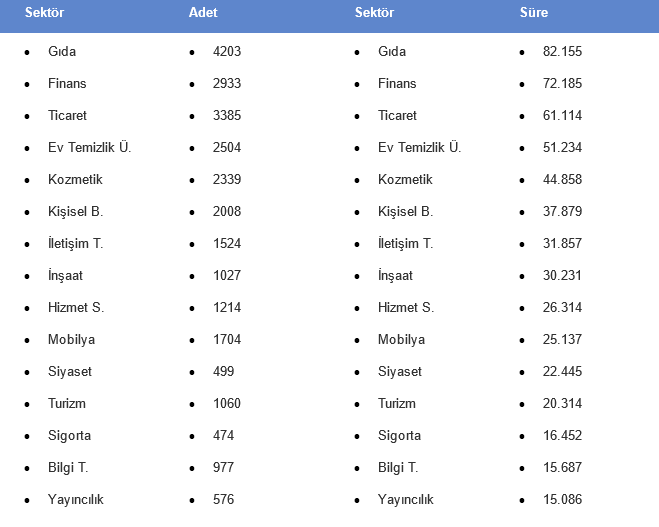
Task: Select the Hizmet S. duration 26.314
Action: [563, 307]
